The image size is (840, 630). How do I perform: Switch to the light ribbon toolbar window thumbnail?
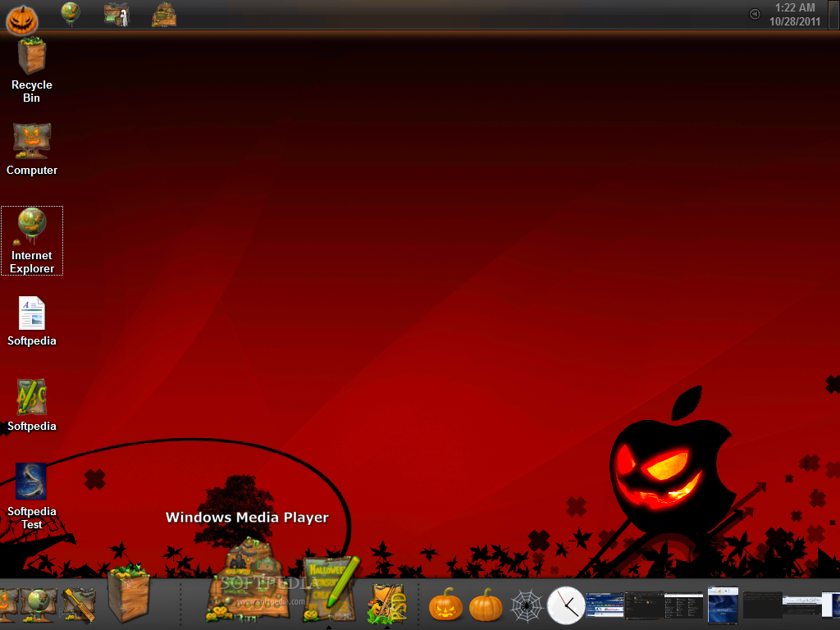click(x=801, y=605)
